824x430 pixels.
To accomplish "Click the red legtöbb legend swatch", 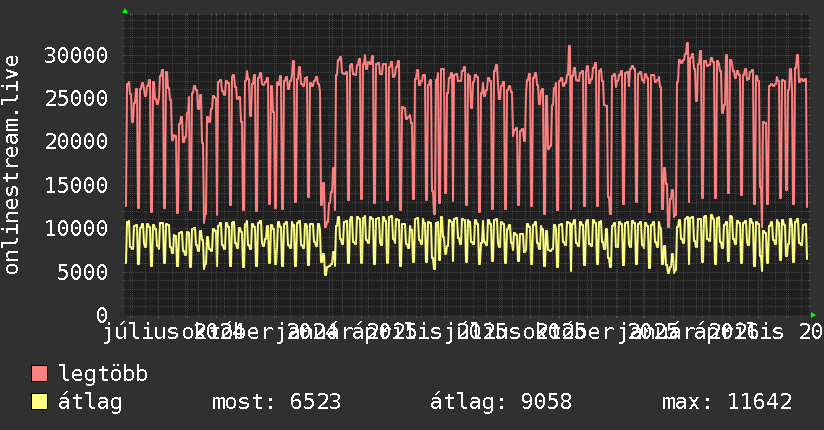I will coord(39,374).
